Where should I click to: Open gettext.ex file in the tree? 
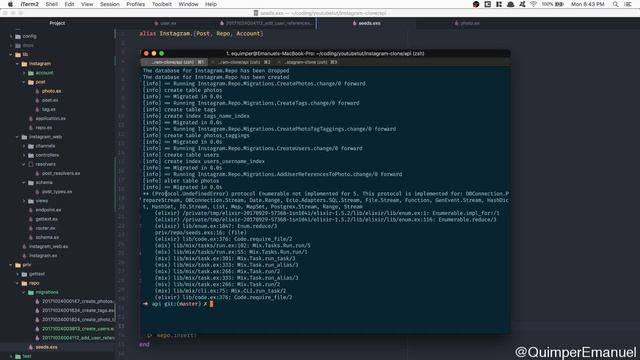pyautogui.click(x=47, y=219)
